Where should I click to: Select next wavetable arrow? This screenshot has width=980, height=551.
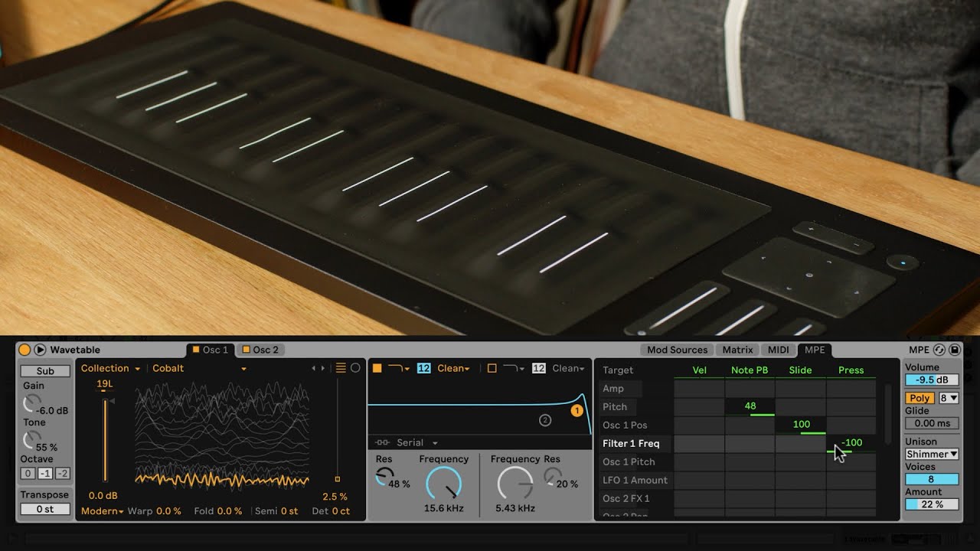[x=323, y=368]
